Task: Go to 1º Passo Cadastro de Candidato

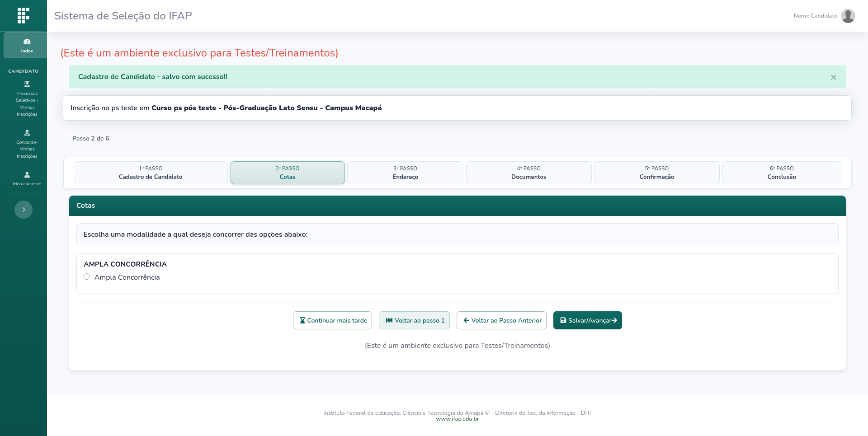Action: pos(151,173)
